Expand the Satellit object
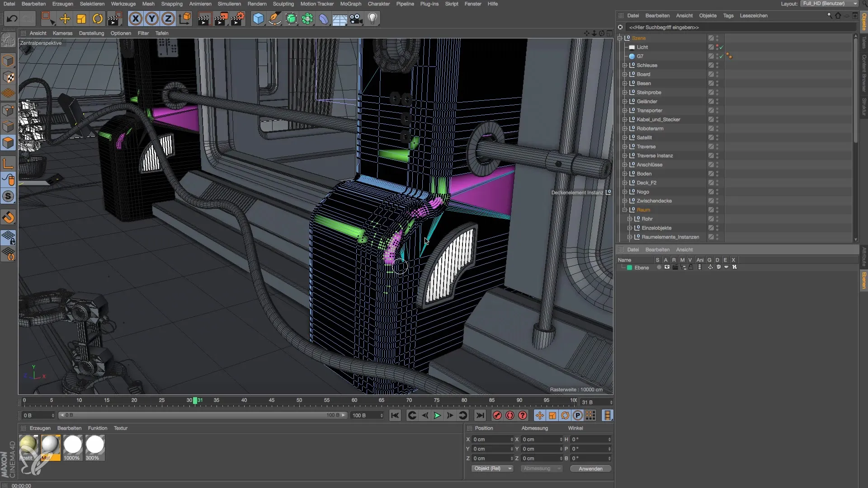Viewport: 868px width, 488px height. point(625,138)
